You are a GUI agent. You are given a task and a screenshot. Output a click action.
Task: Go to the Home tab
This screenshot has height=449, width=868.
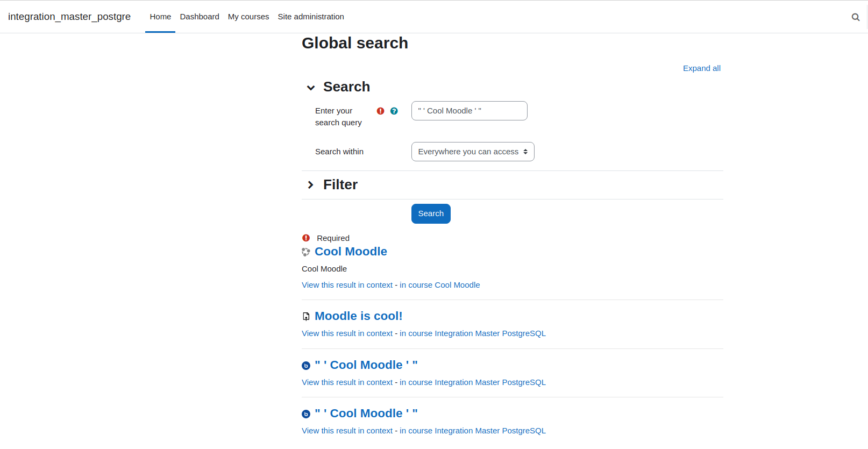click(160, 17)
